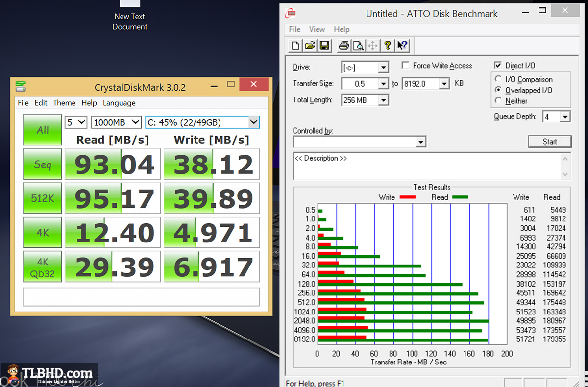
Task: Click the New file icon in ATTO toolbar
Action: coord(295,46)
